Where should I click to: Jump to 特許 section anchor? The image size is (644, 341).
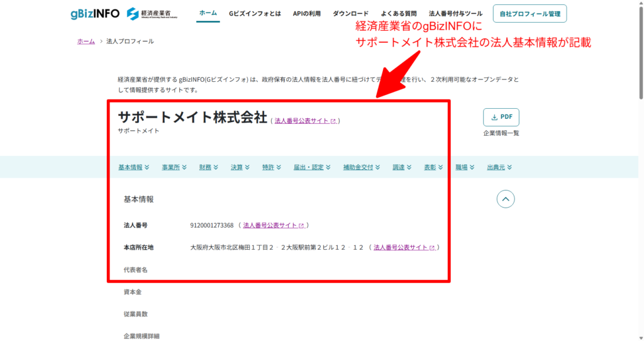coord(272,167)
